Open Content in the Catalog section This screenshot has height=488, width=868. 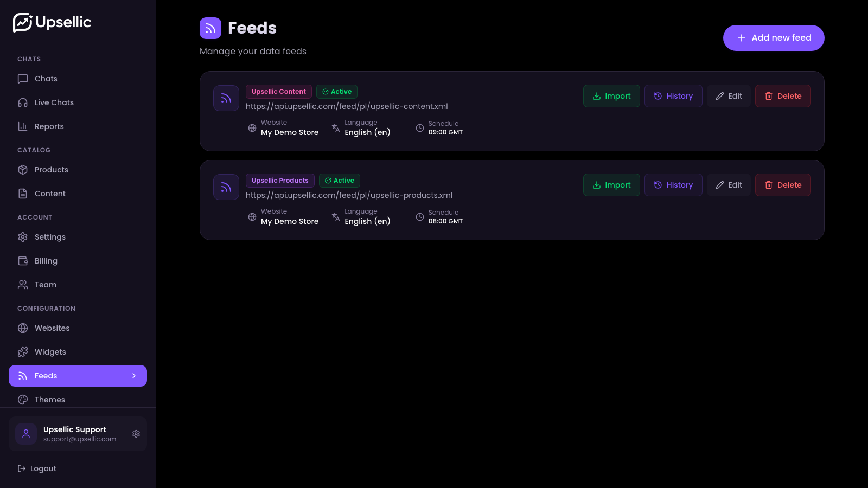point(50,193)
